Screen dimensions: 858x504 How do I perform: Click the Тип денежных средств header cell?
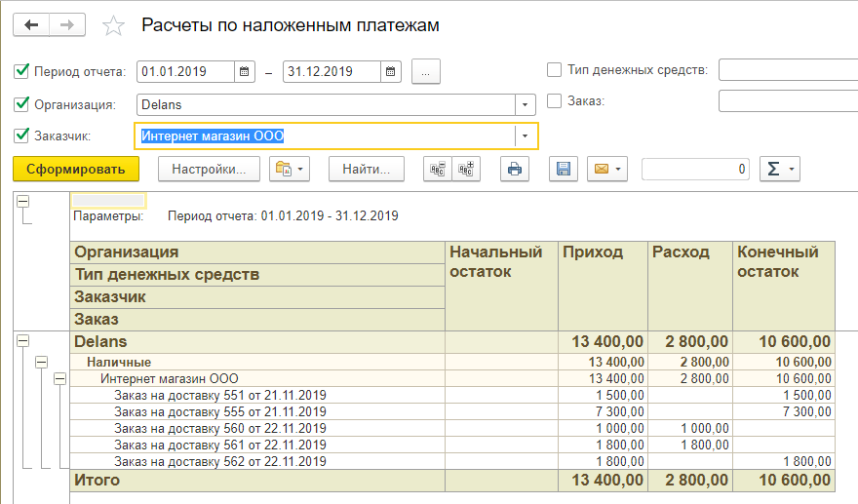257,275
